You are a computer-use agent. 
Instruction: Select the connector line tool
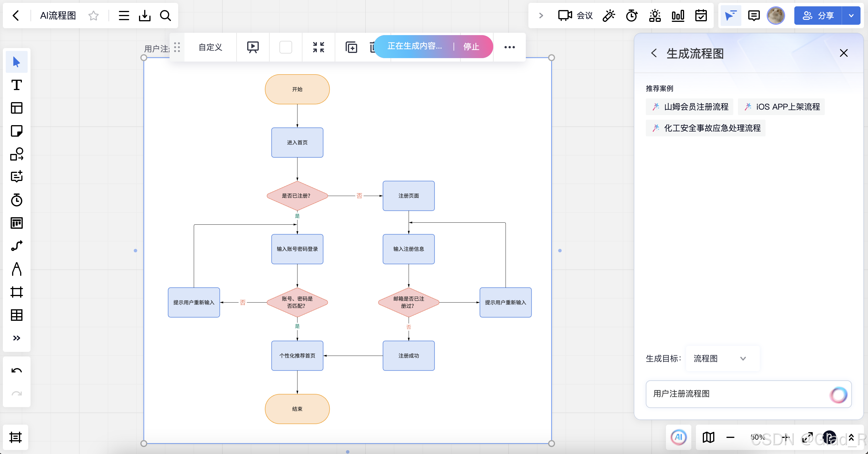(x=16, y=246)
